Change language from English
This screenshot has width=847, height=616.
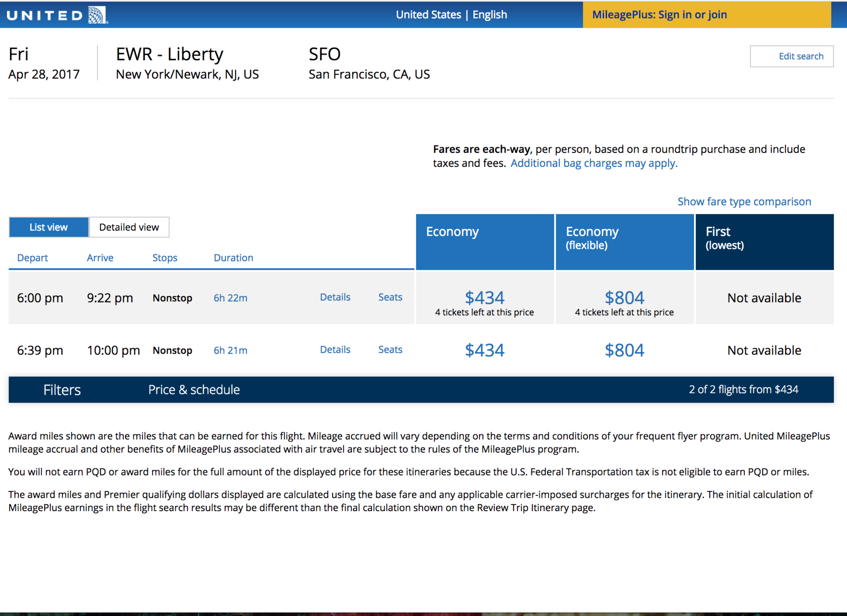490,15
